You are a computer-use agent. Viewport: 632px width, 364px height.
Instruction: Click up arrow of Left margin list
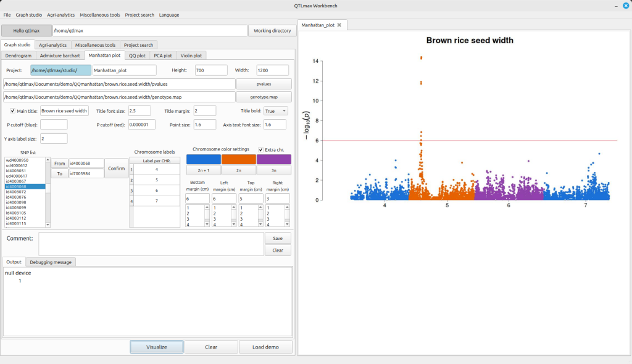point(233,208)
